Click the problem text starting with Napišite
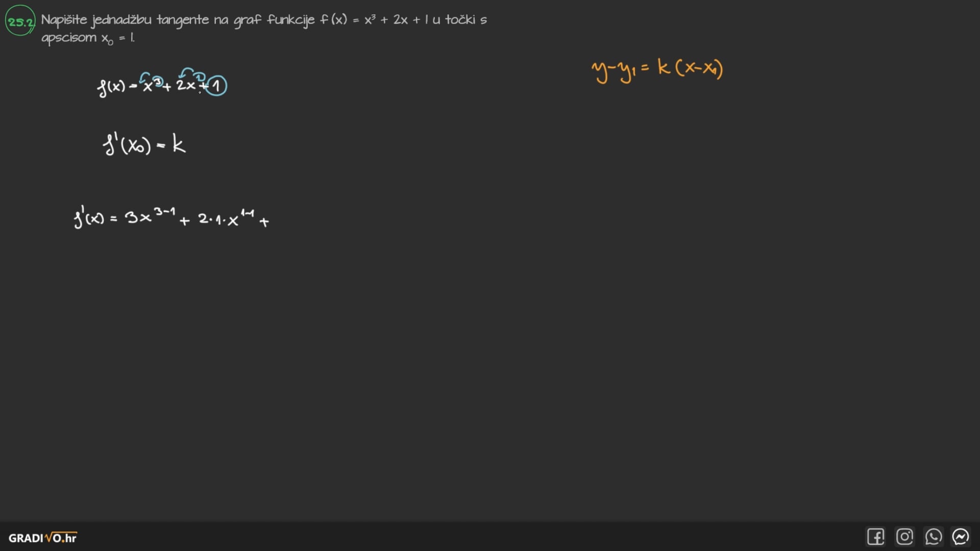 (263, 20)
